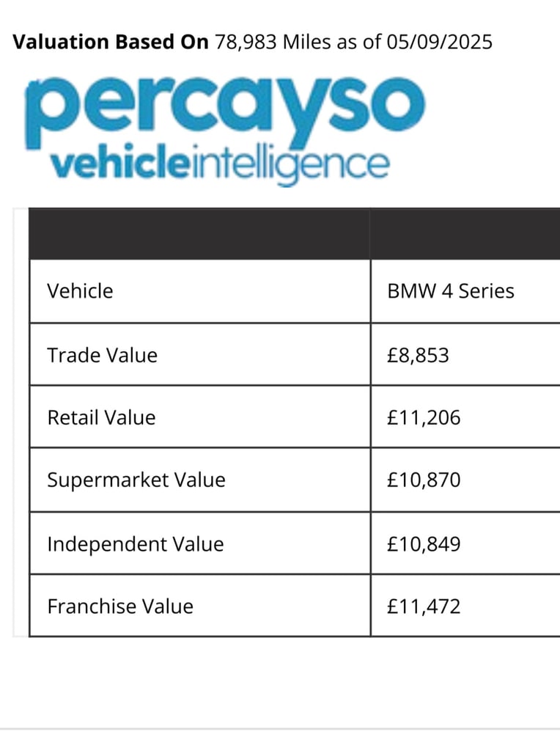Select the £11,472 franchise value
Image resolution: width=560 pixels, height=751 pixels.
(x=424, y=607)
